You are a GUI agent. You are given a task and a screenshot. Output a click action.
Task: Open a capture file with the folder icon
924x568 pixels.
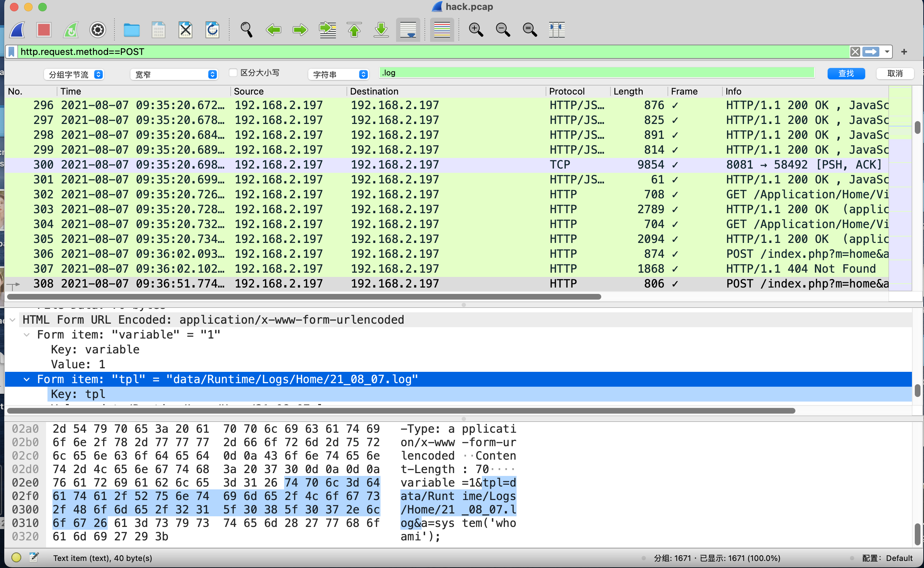[131, 30]
